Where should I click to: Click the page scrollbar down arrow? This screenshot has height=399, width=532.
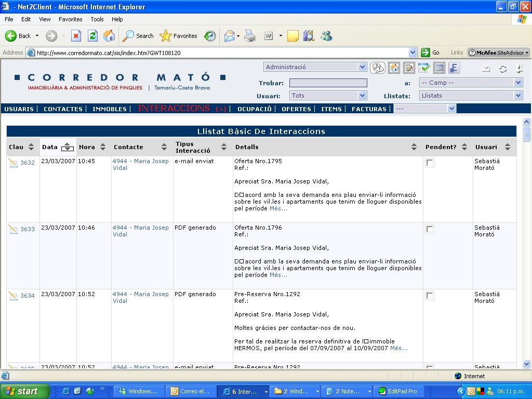pyautogui.click(x=526, y=364)
